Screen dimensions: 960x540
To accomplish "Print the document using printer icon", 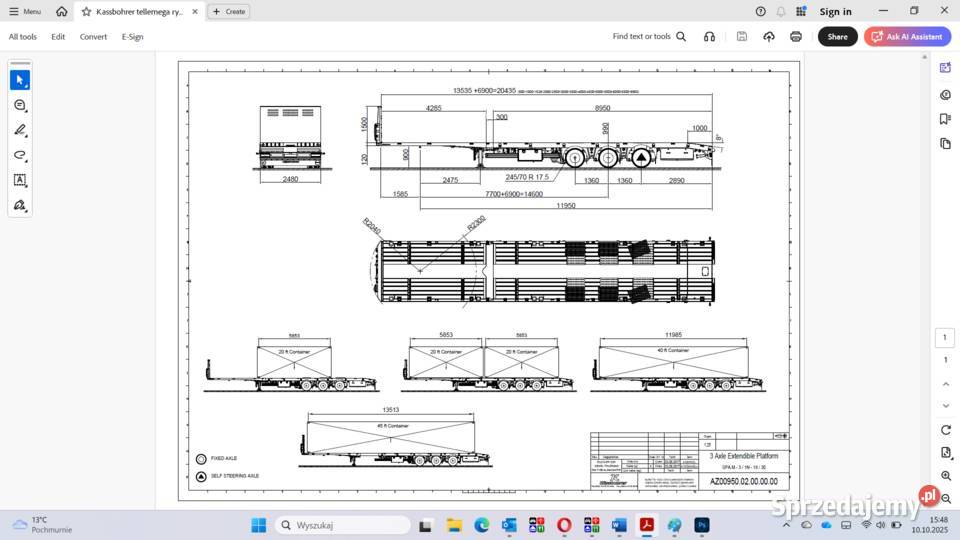I will click(x=795, y=37).
